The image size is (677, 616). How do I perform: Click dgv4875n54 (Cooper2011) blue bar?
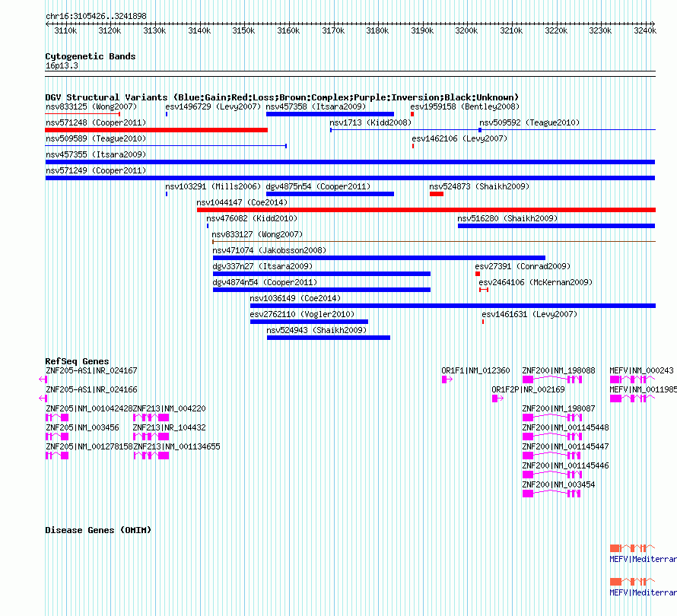tap(330, 194)
